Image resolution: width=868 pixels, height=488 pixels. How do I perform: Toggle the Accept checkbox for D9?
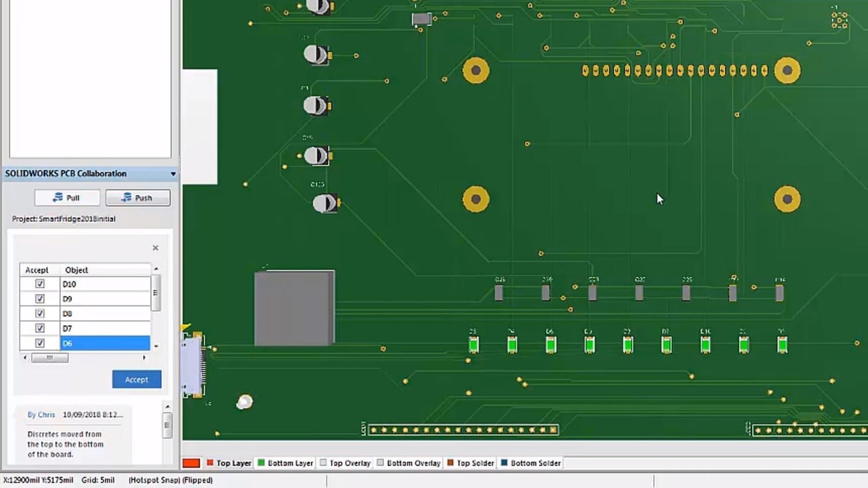(x=39, y=299)
